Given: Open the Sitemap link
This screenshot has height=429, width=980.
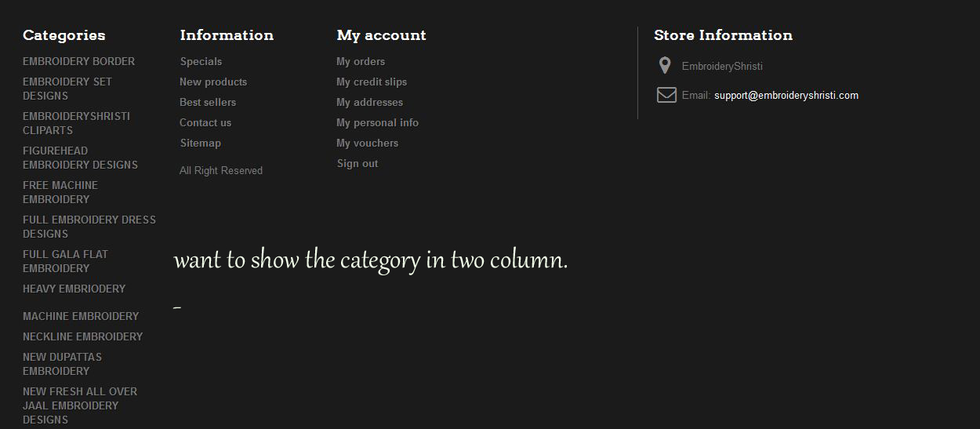Looking at the screenshot, I should [x=201, y=143].
